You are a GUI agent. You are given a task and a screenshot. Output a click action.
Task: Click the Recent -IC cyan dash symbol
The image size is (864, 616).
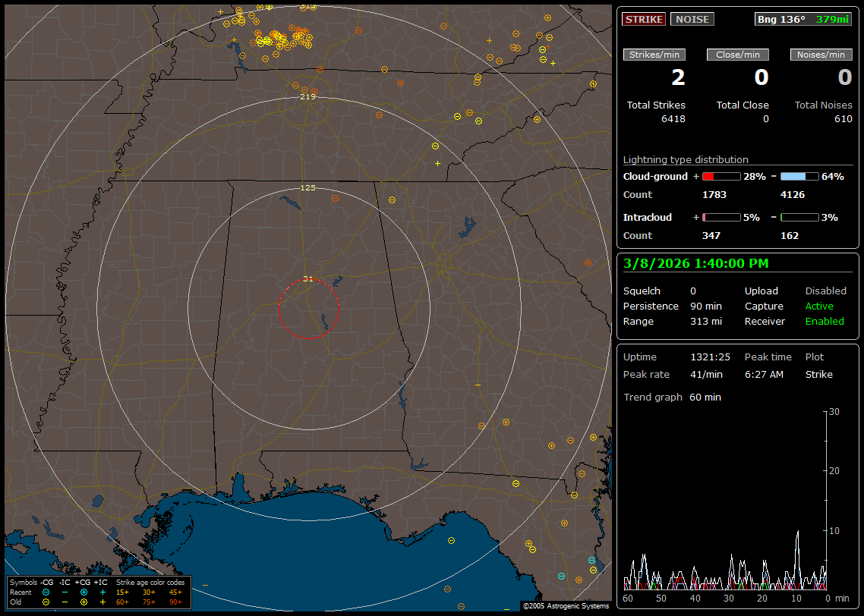coord(65,592)
